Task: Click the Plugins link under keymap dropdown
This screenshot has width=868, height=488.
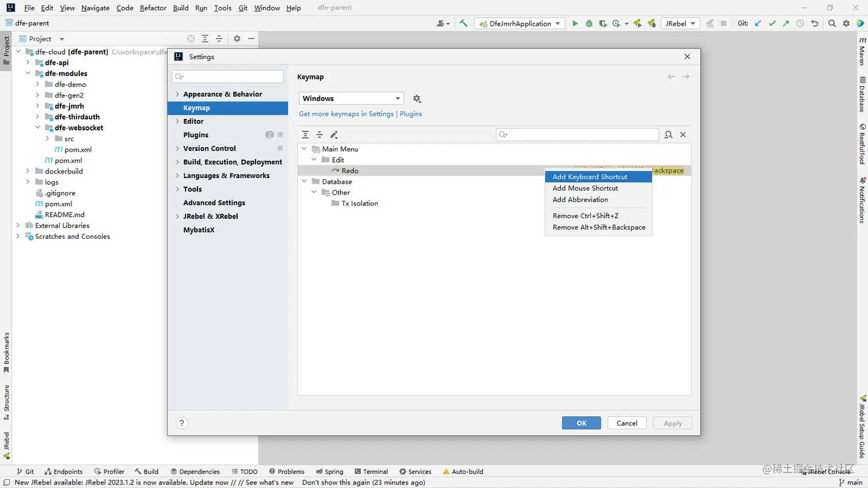Action: coord(411,114)
